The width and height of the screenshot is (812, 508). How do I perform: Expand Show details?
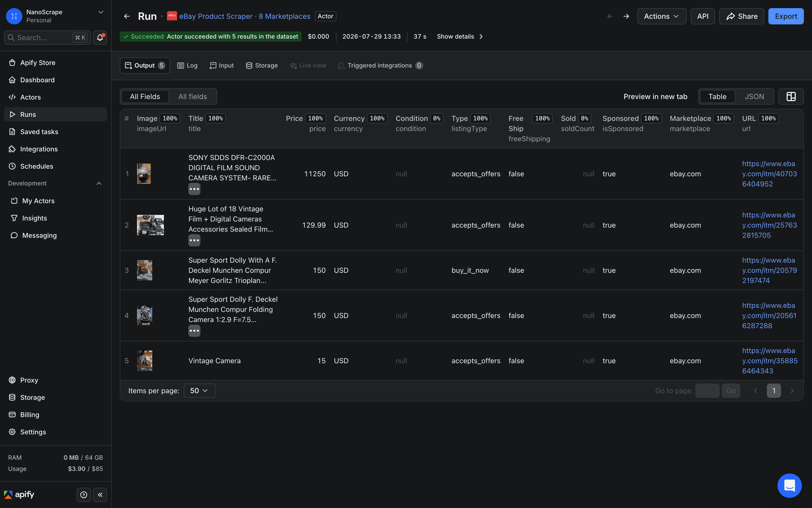pos(460,37)
